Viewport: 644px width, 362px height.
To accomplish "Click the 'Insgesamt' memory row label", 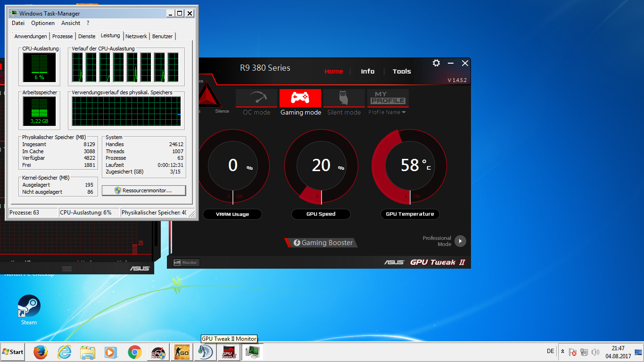I will tap(34, 144).
